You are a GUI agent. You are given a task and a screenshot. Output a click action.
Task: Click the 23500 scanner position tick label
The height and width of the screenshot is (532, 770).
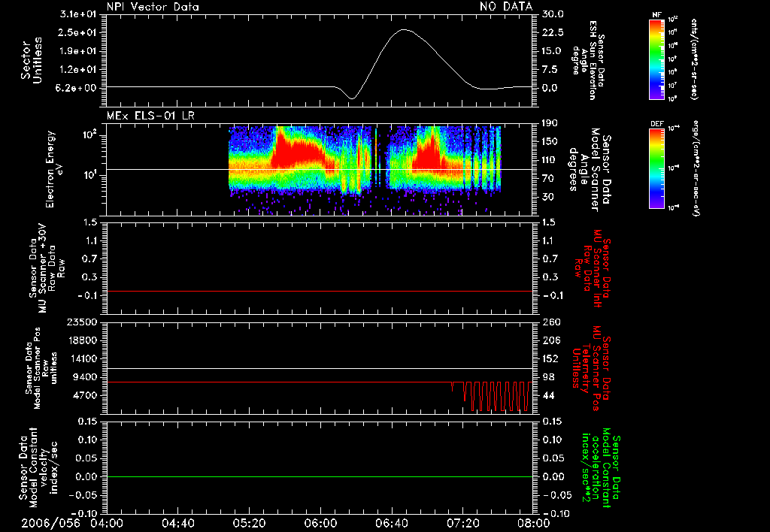click(82, 322)
